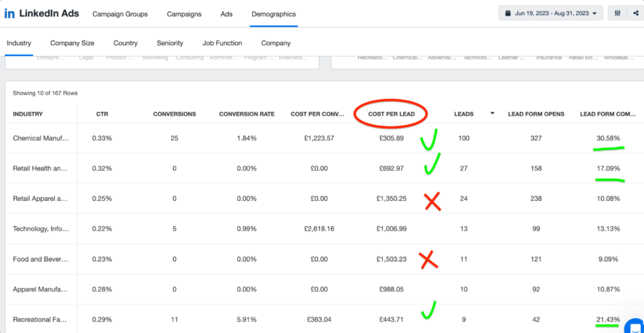Switch to the Job Function sub-tab
Image resolution: width=644 pixels, height=333 pixels.
[x=222, y=43]
